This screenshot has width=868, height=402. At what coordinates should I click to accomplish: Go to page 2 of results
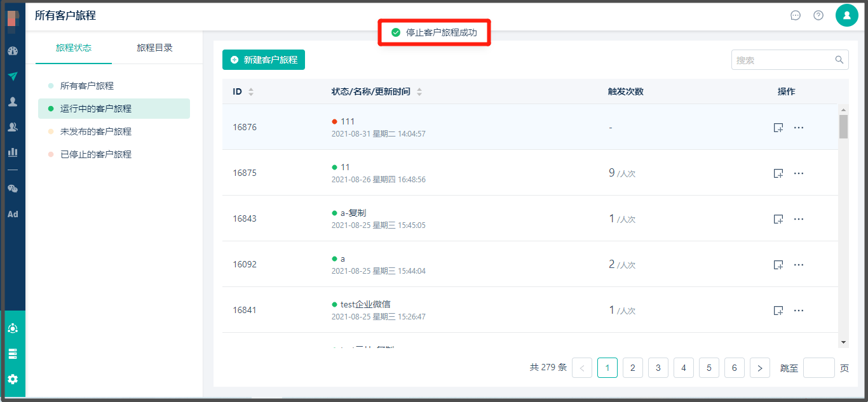633,368
